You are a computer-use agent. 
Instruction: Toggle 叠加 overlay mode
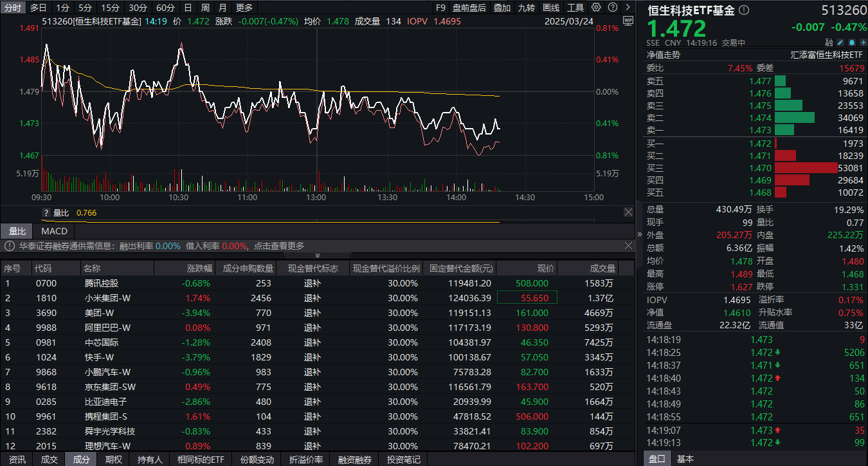click(x=502, y=8)
